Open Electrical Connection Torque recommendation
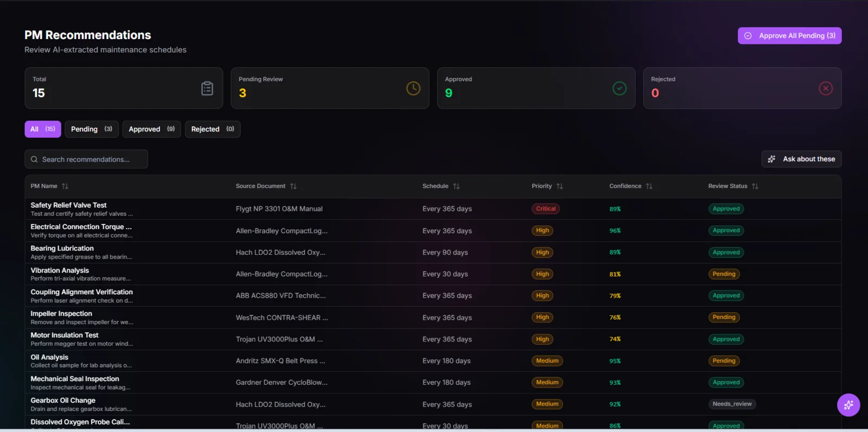 pyautogui.click(x=433, y=230)
